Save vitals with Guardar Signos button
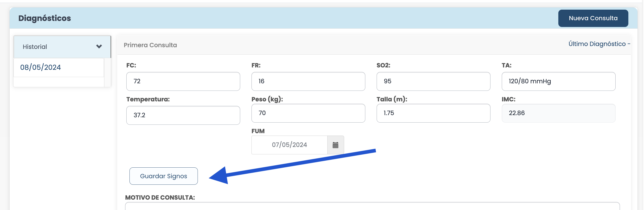 coord(163,176)
